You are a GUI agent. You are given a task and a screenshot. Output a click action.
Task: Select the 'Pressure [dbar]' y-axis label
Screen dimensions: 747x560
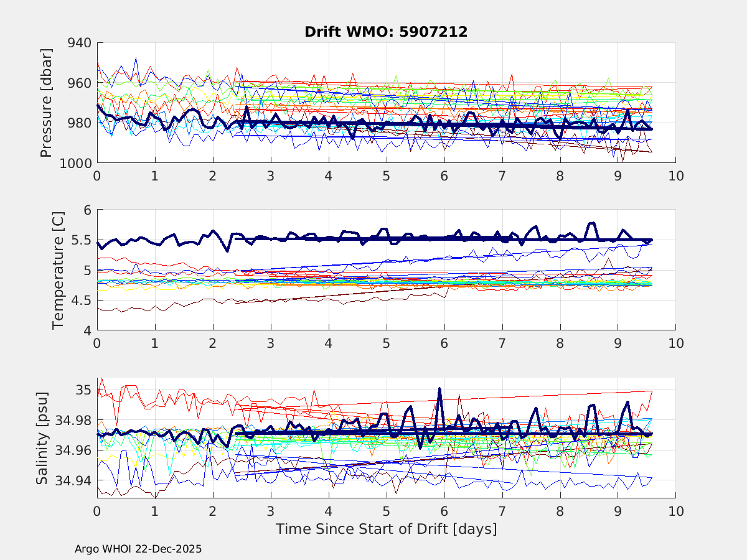45,103
